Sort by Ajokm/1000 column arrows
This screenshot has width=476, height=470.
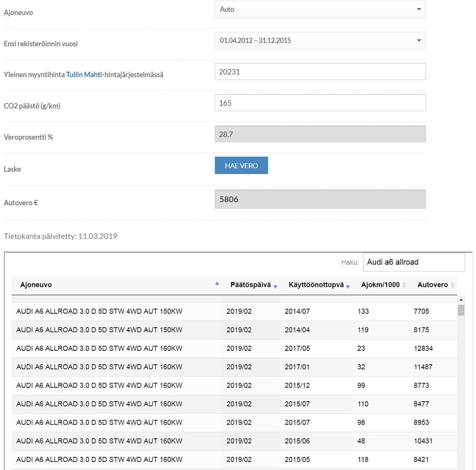(x=404, y=285)
